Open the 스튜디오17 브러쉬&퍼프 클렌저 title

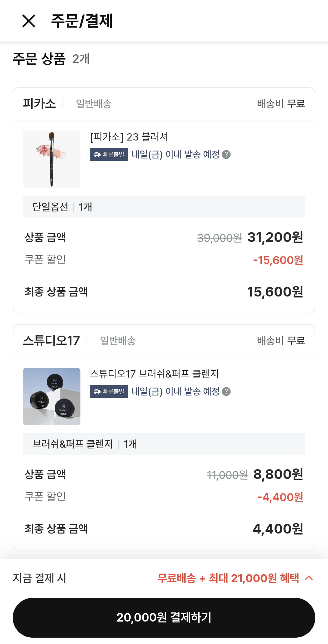point(154,374)
